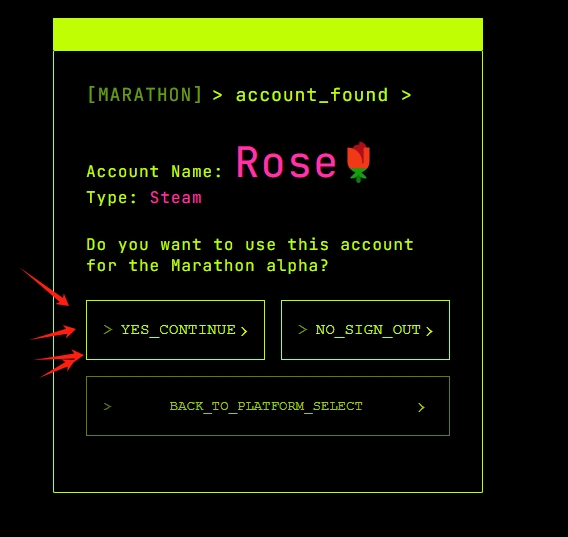Click the [MARATHON] breadcrumb label
Image resolution: width=568 pixels, height=537 pixels.
point(145,95)
